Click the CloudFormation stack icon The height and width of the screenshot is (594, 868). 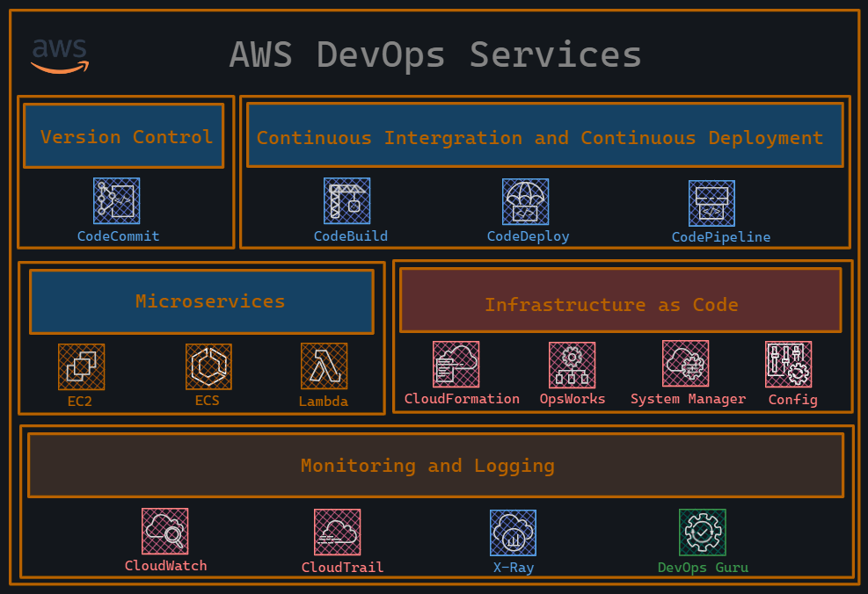456,364
